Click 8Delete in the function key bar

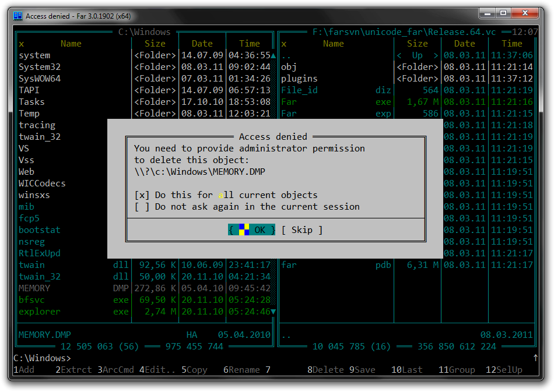[327, 370]
